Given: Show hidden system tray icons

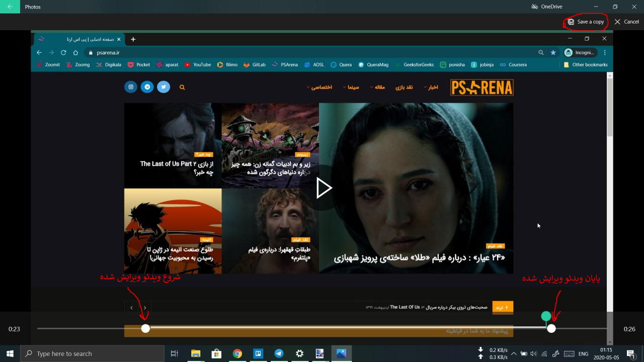Looking at the screenshot, I should pyautogui.click(x=514, y=353).
